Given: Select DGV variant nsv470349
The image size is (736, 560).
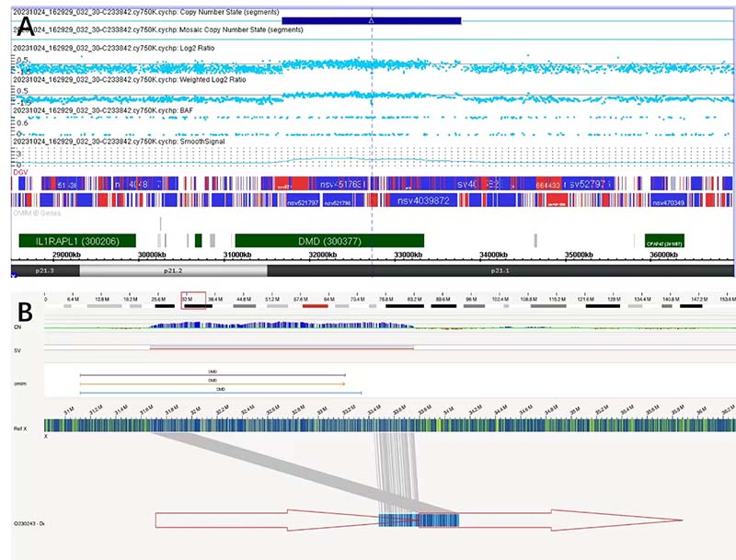Looking at the screenshot, I should tap(669, 202).
